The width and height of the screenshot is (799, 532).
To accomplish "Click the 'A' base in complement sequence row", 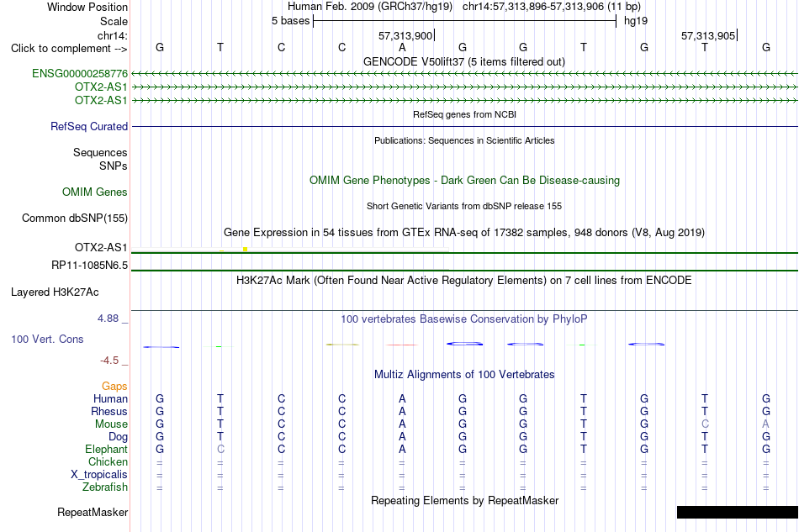I will point(402,47).
